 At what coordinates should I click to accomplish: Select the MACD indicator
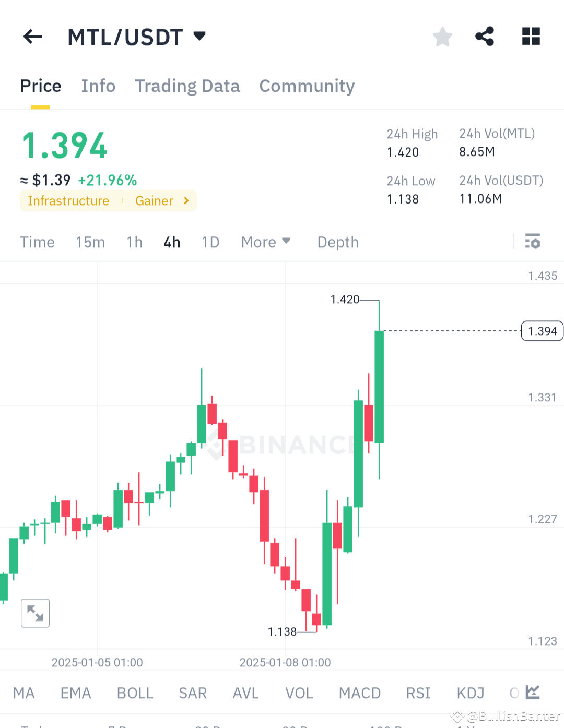359,693
